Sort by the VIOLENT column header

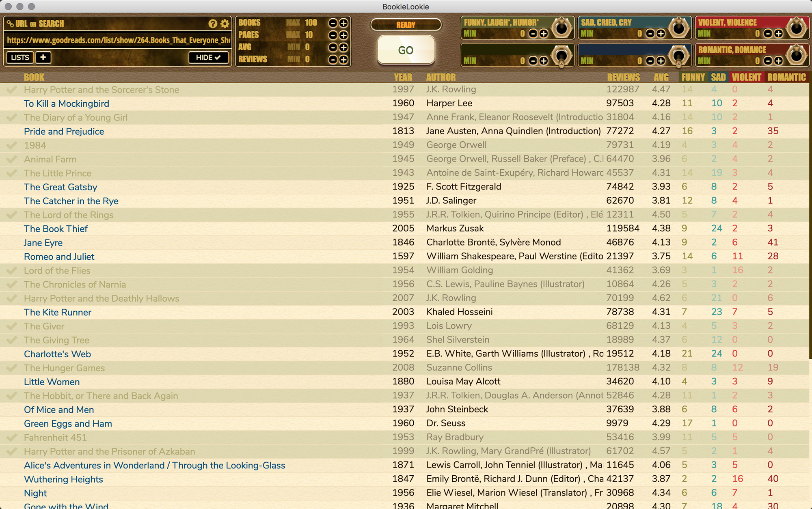(x=747, y=77)
